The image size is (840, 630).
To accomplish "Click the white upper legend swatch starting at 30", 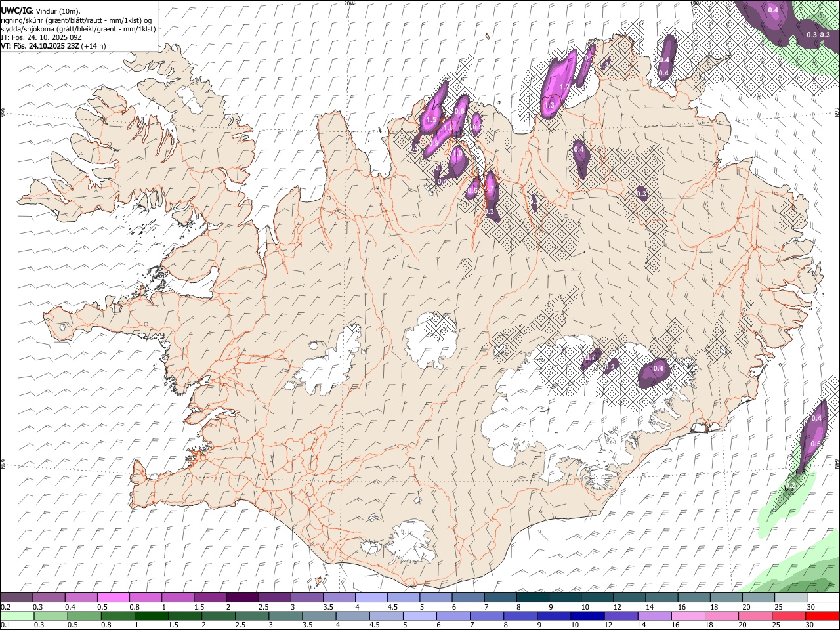I will [823, 598].
